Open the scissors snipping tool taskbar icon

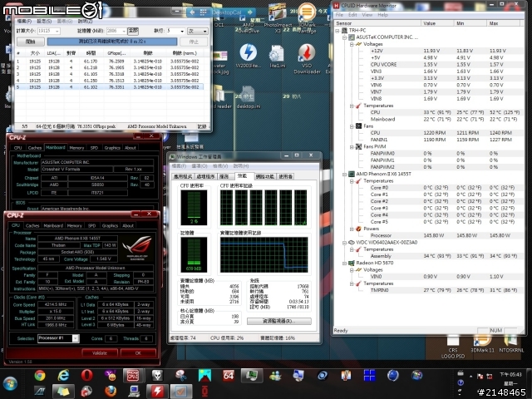pyautogui.click(x=181, y=376)
